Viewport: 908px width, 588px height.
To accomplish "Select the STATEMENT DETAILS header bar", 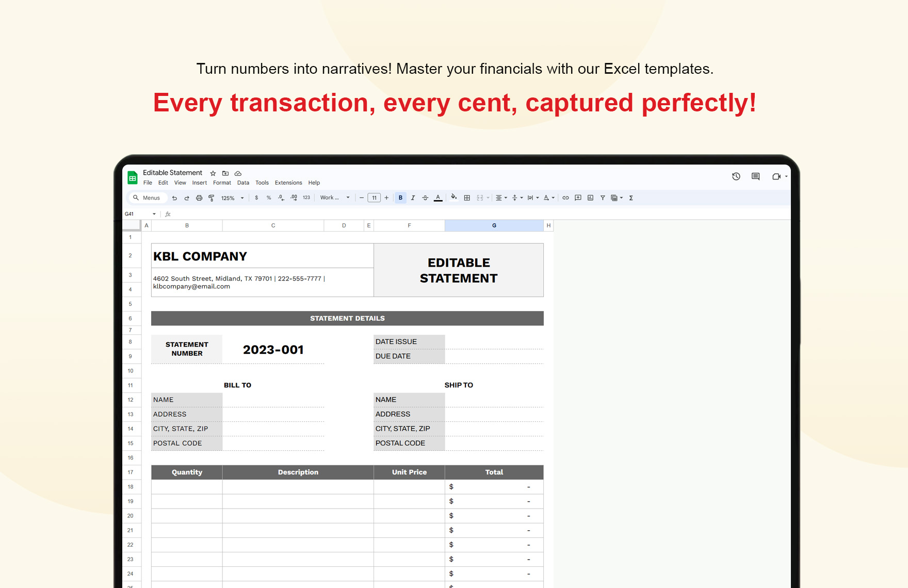I will click(347, 318).
